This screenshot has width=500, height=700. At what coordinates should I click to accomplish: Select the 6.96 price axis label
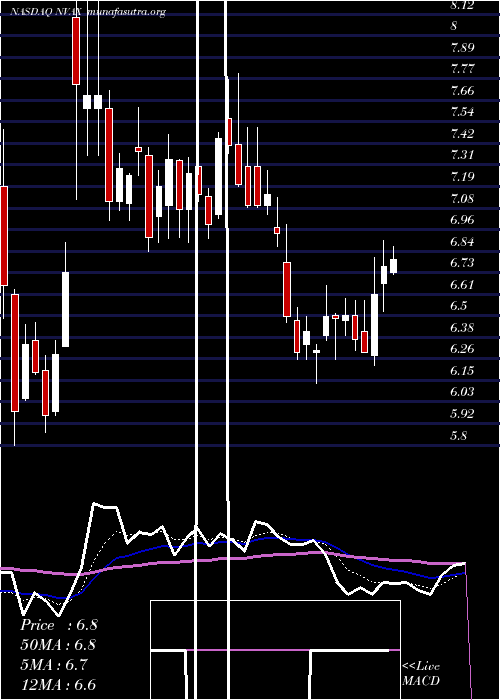[x=462, y=220]
